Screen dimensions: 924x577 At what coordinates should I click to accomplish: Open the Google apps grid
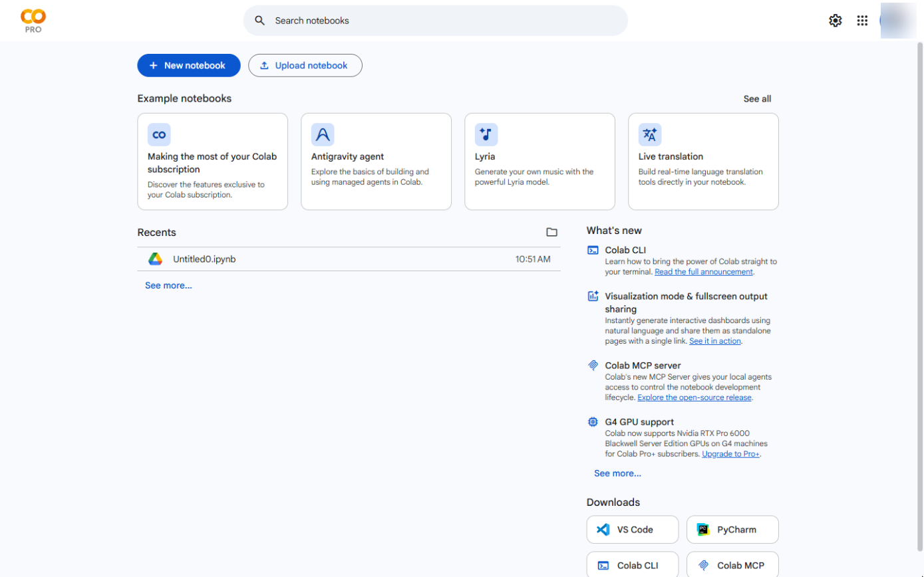tap(862, 21)
